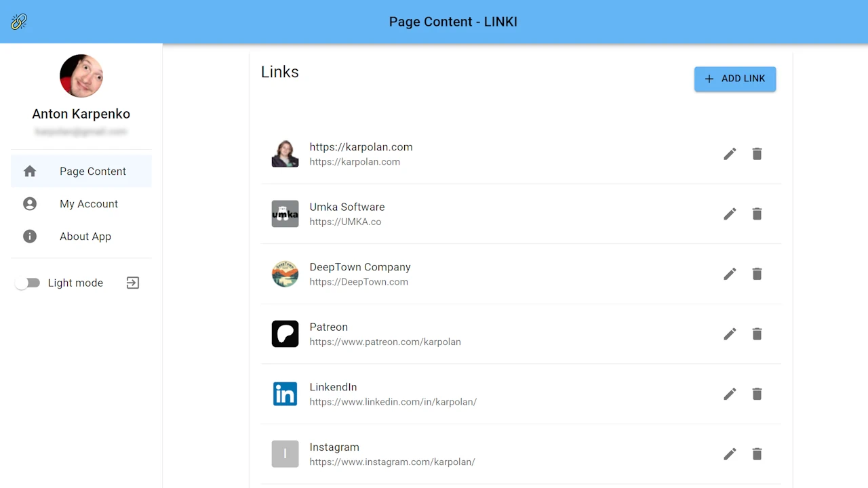Viewport: 868px width, 488px height.
Task: Open the About App section
Action: (85, 236)
